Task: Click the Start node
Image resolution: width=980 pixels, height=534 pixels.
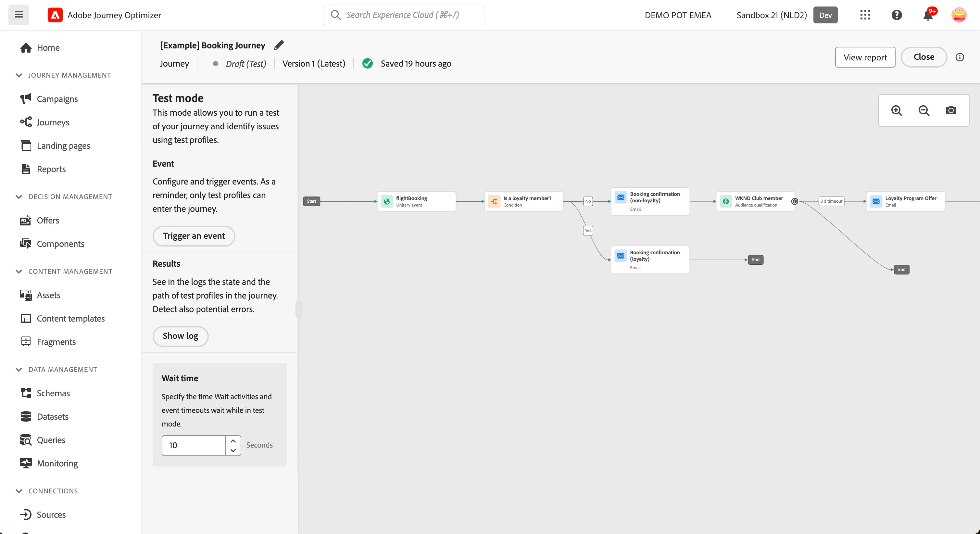Action: (x=312, y=201)
